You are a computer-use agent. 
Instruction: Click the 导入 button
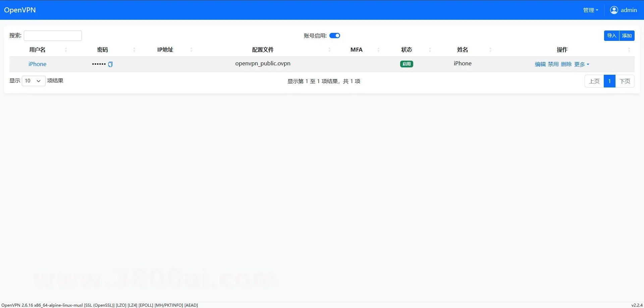[x=611, y=36]
